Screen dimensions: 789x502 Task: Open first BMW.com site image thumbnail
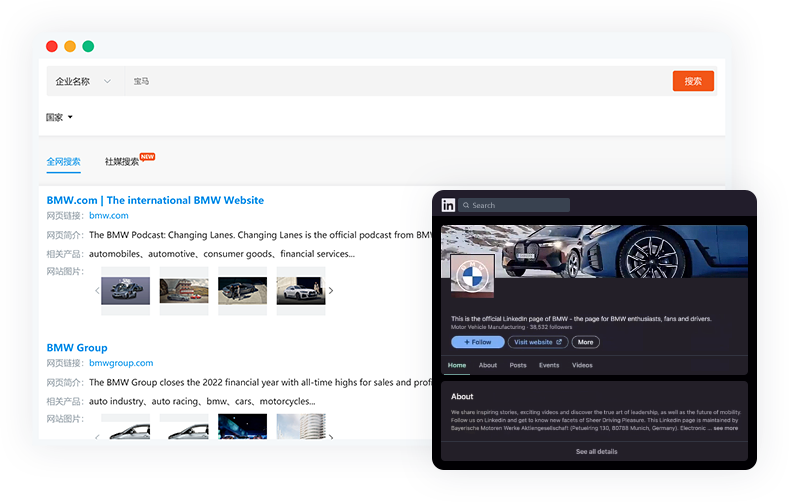point(125,291)
